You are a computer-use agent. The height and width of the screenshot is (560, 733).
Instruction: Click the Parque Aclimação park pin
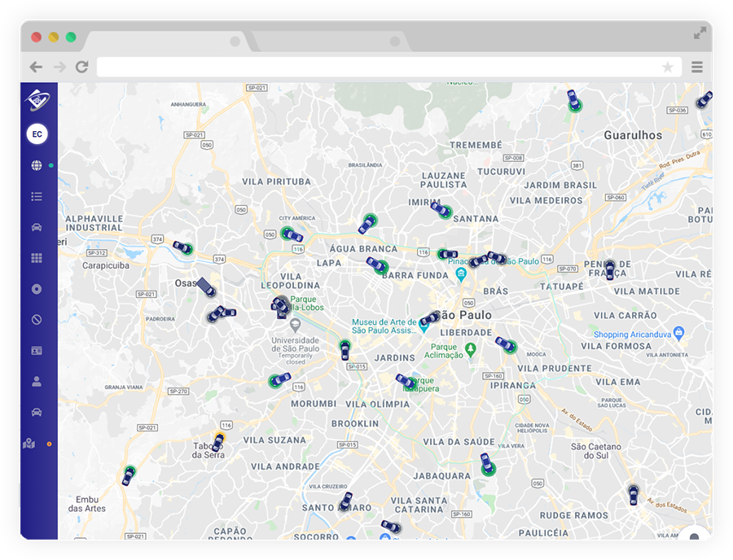click(471, 349)
